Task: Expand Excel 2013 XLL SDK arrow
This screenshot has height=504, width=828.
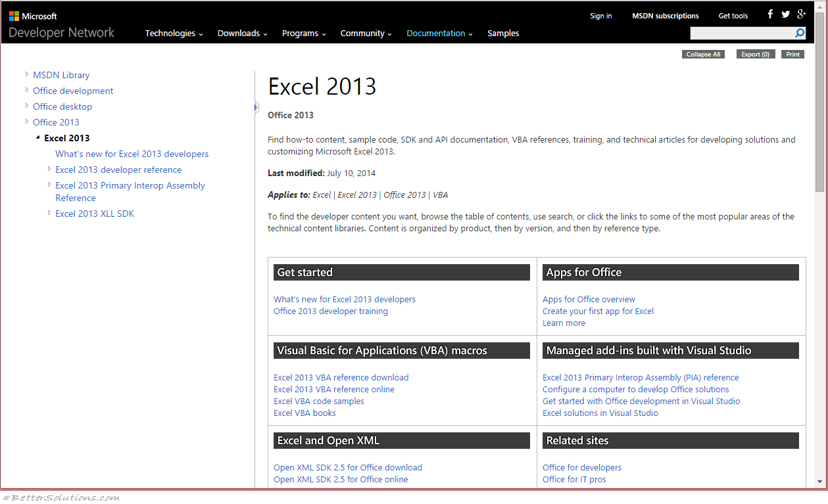Action: (49, 213)
